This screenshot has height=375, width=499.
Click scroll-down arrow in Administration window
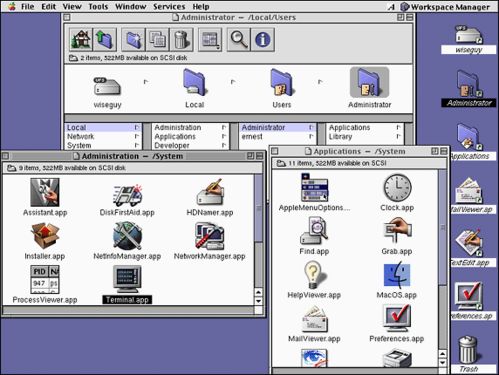[x=258, y=301]
